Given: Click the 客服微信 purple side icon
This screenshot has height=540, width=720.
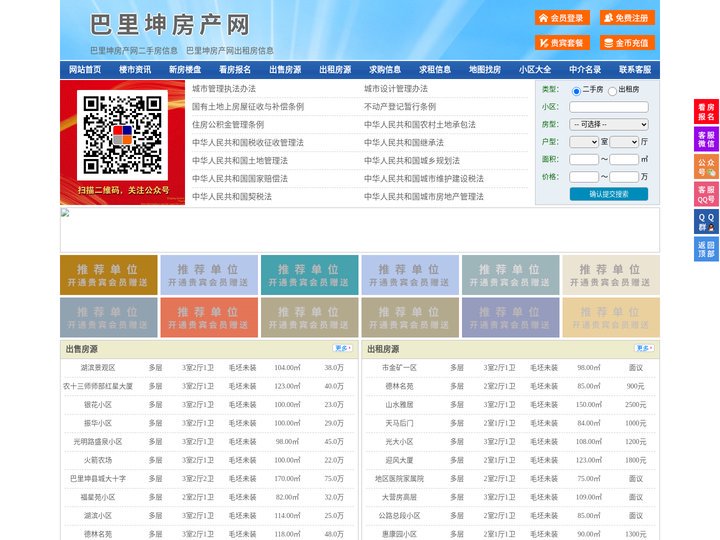Looking at the screenshot, I should click(706, 139).
